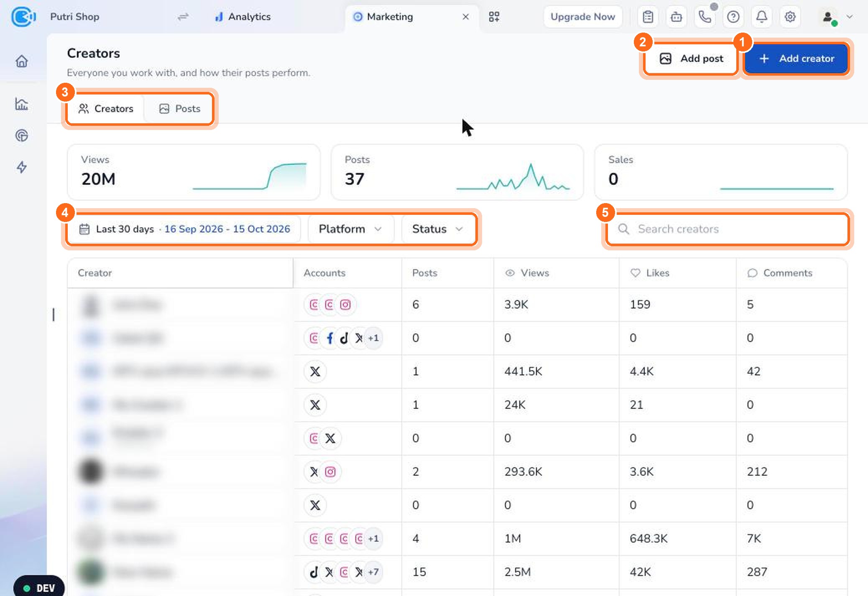
Task: Click the add apps grid icon
Action: click(x=494, y=17)
